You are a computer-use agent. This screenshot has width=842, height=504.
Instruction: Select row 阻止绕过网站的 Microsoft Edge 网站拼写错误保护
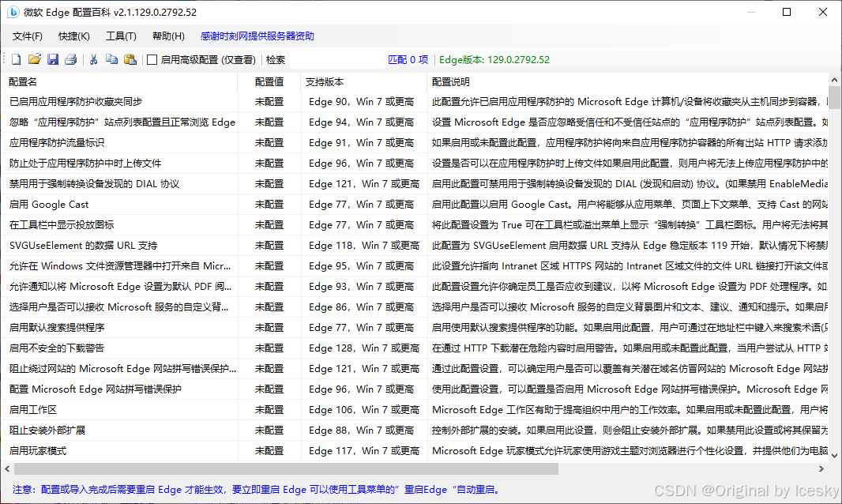tap(415, 369)
